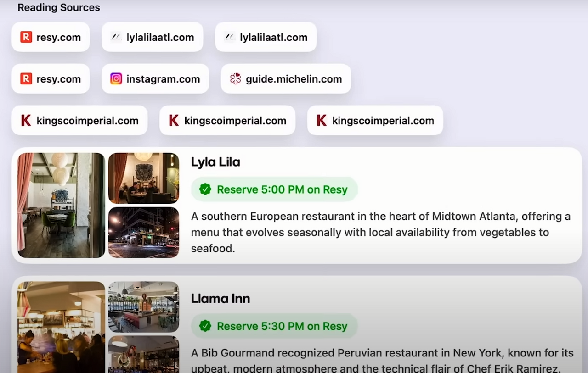The image size is (588, 373).
Task: Click the Resy logo icon in the second source row
Action: pyautogui.click(x=26, y=79)
